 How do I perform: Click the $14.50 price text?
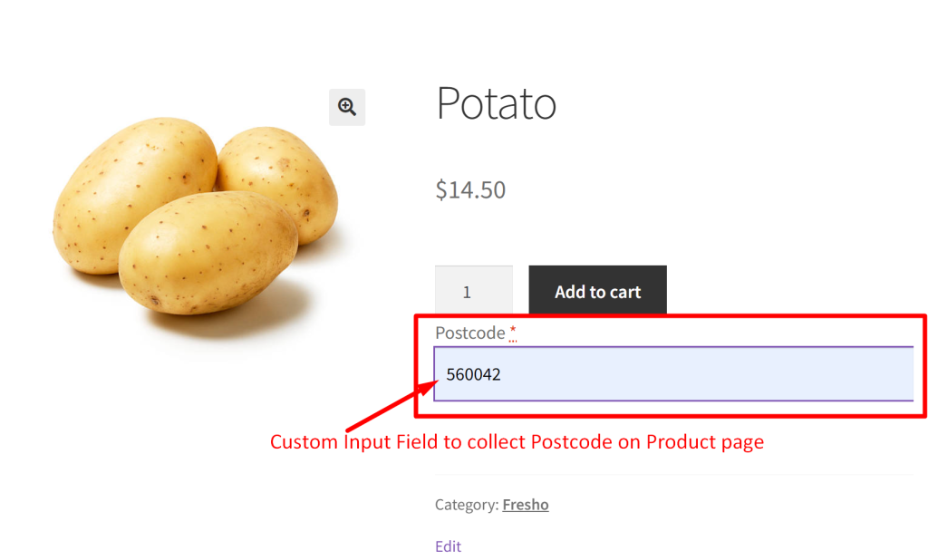pyautogui.click(x=470, y=189)
